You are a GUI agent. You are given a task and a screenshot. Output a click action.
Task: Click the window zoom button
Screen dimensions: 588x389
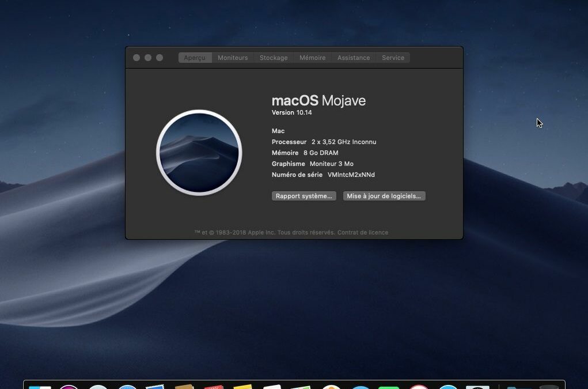(160, 58)
